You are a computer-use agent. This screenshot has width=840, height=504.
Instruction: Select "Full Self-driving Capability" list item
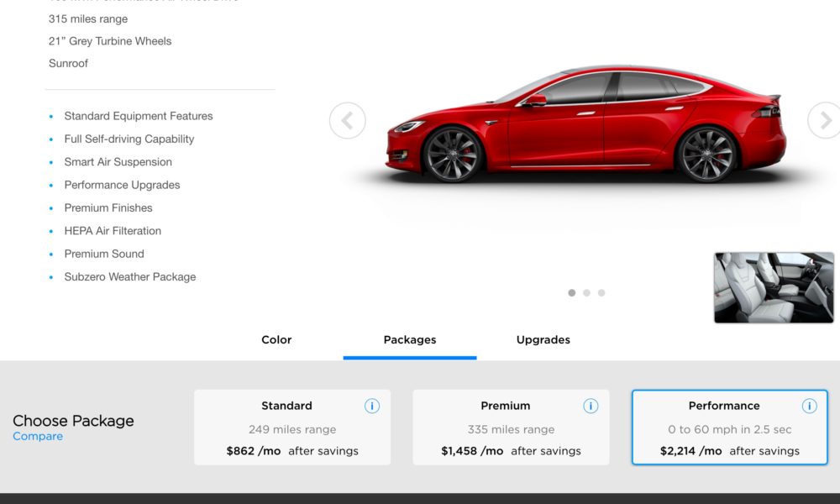[129, 139]
